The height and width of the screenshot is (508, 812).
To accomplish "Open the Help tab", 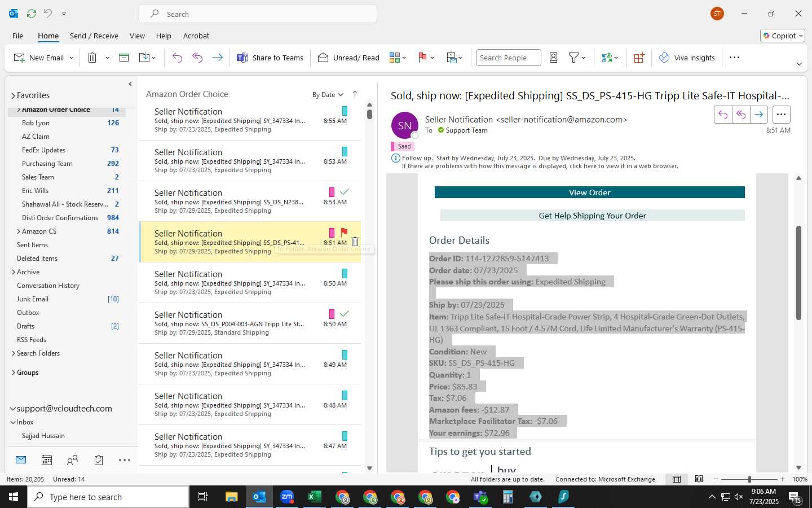I will pos(164,36).
